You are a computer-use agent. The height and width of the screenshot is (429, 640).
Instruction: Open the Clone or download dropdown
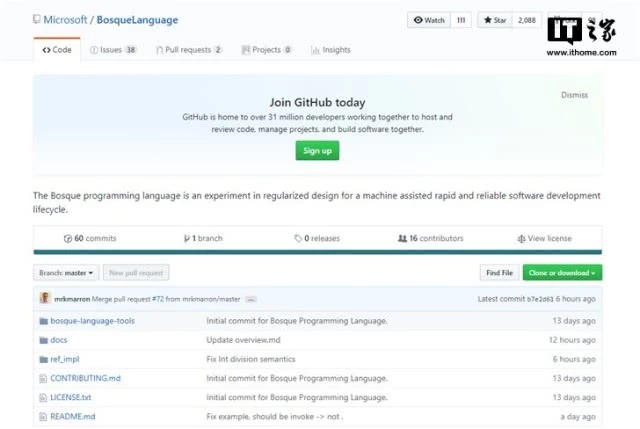coord(564,272)
